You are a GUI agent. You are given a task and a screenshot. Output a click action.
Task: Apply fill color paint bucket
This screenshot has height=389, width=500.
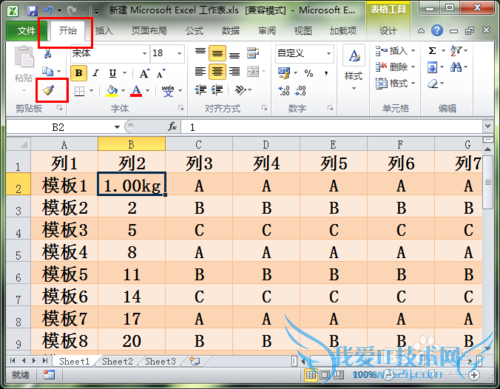(x=112, y=91)
